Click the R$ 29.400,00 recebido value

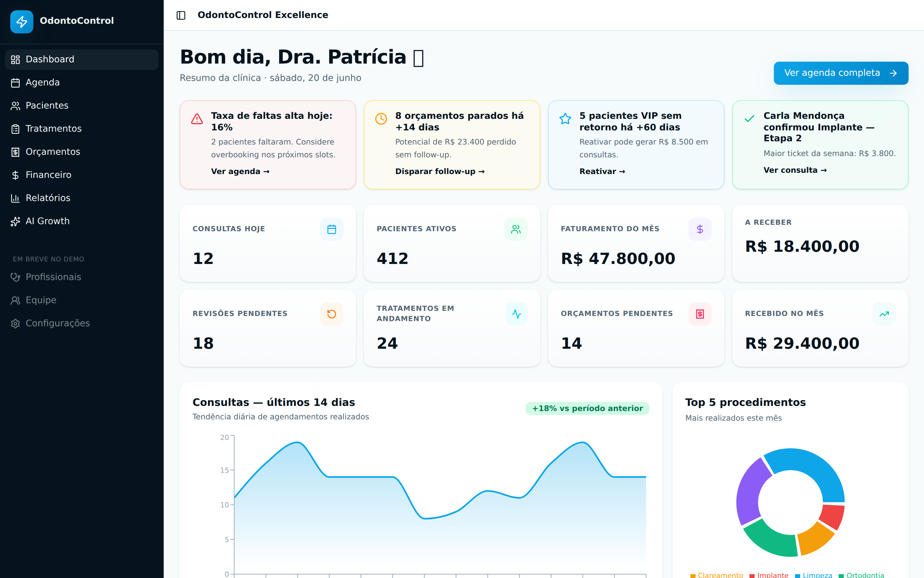tap(802, 344)
